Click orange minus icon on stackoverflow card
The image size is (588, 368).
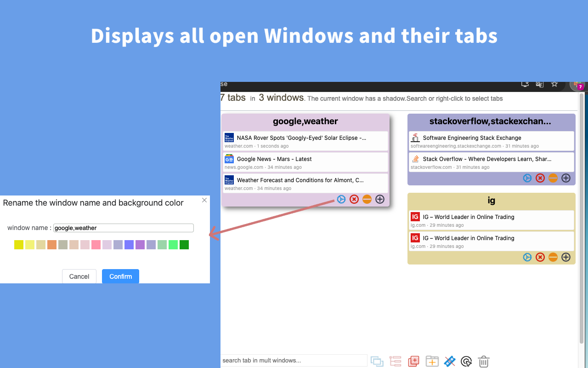[x=553, y=178]
